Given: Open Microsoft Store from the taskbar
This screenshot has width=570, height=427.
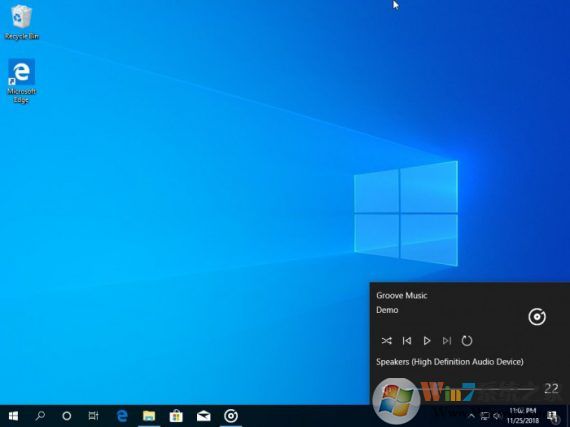Looking at the screenshot, I should tap(176, 416).
